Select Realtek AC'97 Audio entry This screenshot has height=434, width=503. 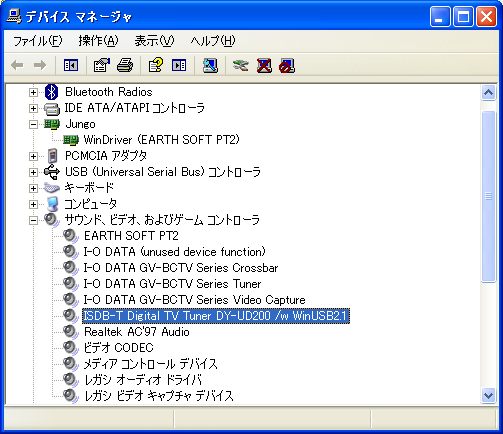coord(137,332)
